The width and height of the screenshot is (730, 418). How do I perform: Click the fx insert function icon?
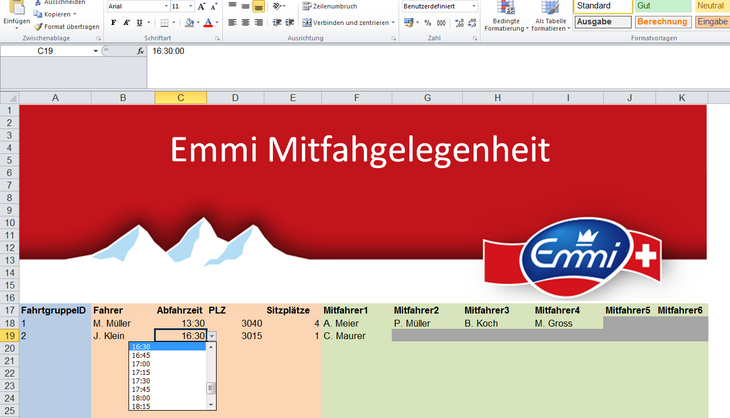[x=140, y=51]
